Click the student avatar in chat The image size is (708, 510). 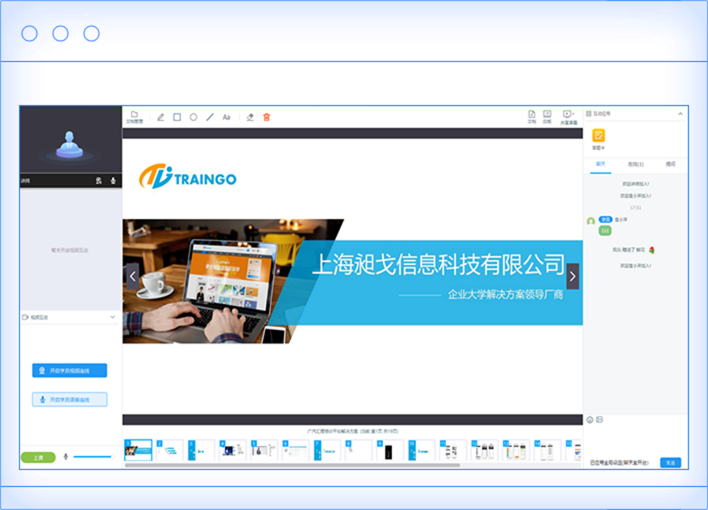[x=591, y=221]
